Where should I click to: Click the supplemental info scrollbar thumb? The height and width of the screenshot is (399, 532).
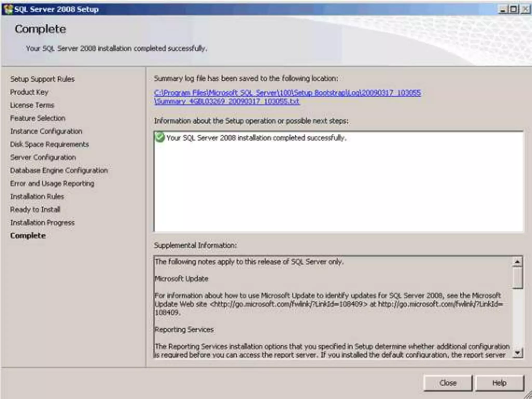(x=517, y=278)
